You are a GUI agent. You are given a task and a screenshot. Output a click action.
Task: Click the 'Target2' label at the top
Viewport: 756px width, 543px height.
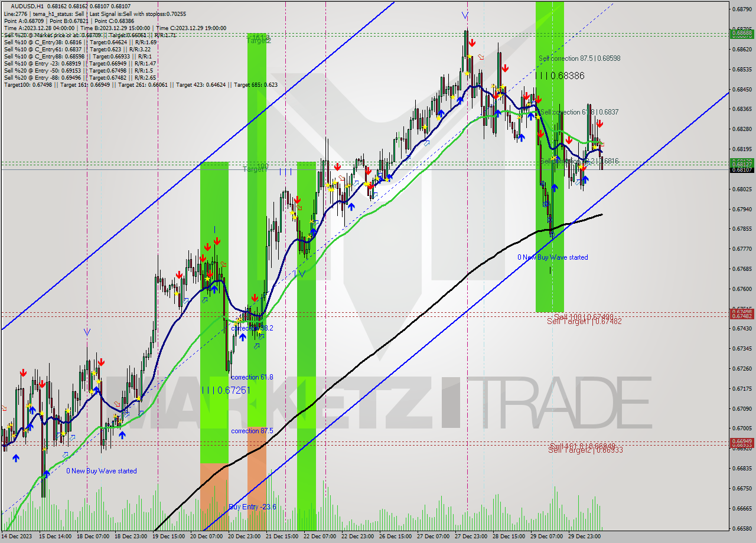click(x=259, y=41)
